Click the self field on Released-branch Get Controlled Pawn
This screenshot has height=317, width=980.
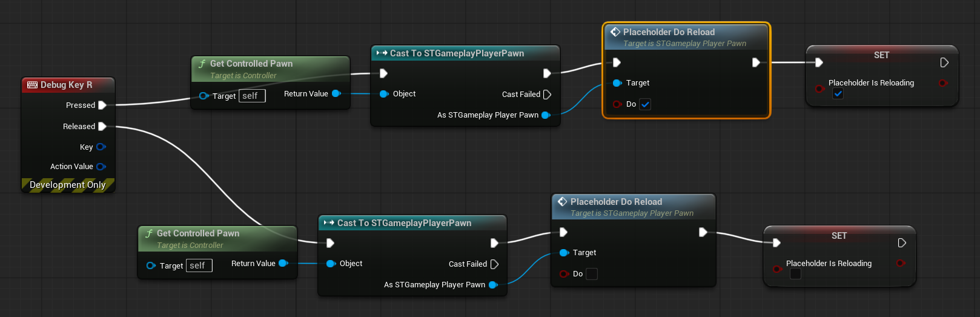click(199, 265)
